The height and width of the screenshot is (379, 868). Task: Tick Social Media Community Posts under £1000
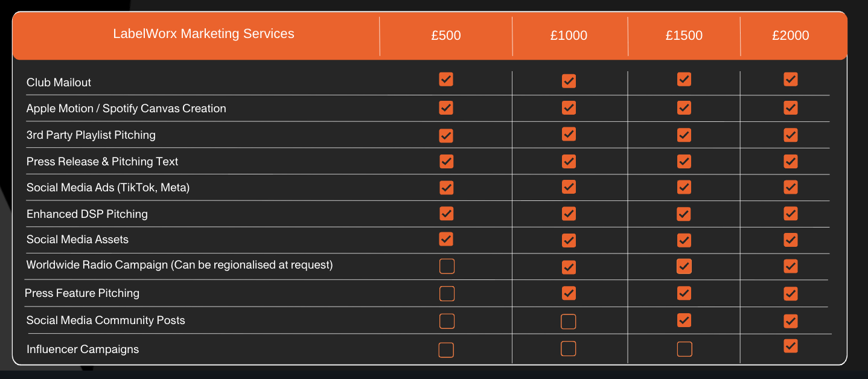(x=568, y=322)
